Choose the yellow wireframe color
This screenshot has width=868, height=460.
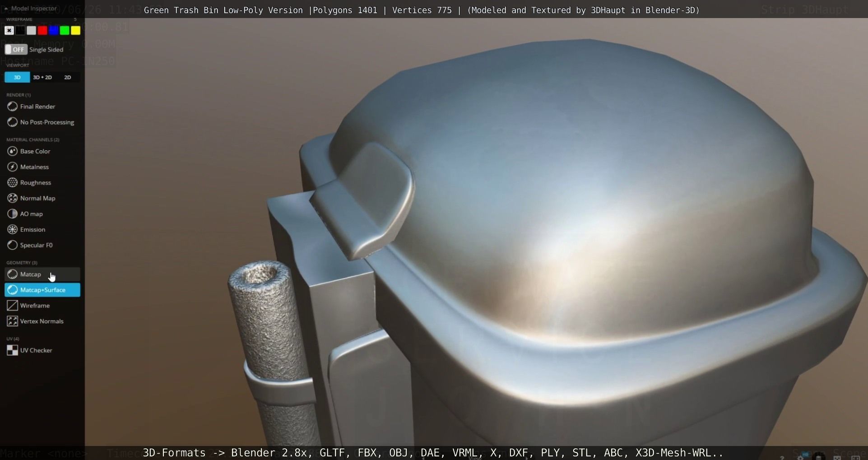click(x=75, y=30)
